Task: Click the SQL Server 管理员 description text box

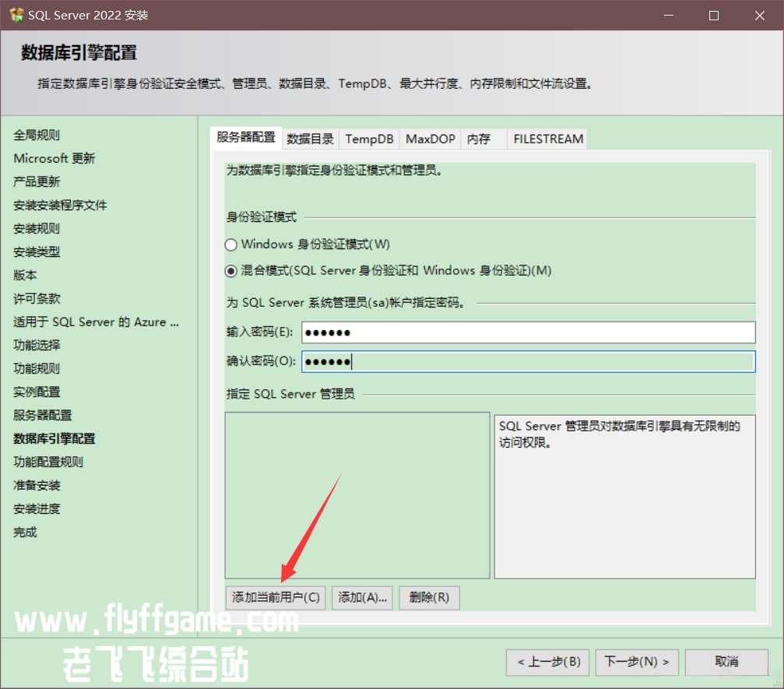Action: click(624, 497)
